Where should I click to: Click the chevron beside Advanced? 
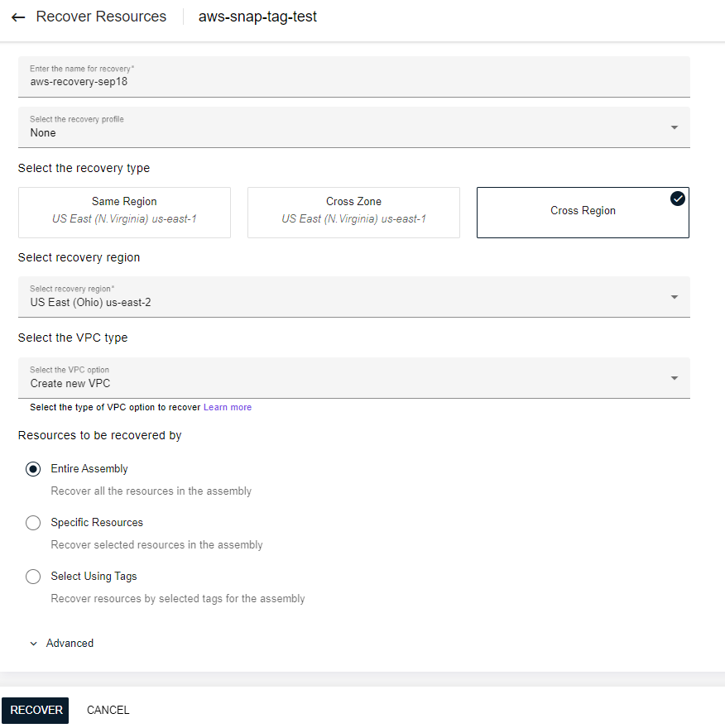pos(34,644)
